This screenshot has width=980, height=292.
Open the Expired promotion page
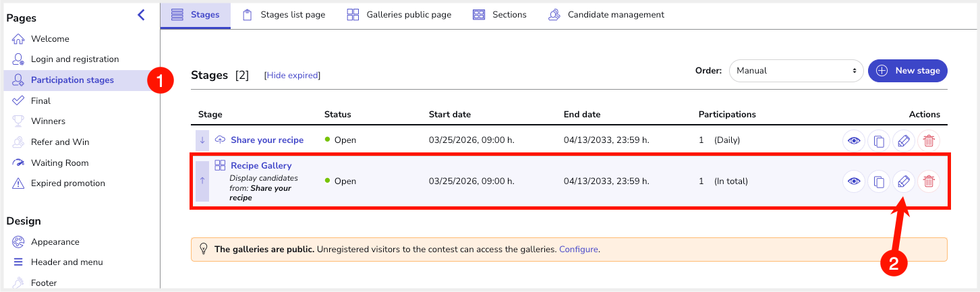68,183
